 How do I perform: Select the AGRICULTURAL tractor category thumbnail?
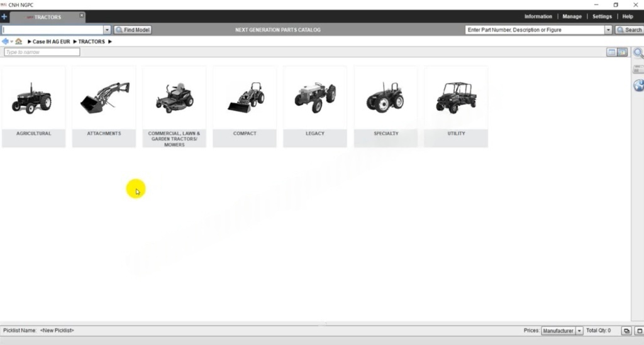pyautogui.click(x=33, y=106)
